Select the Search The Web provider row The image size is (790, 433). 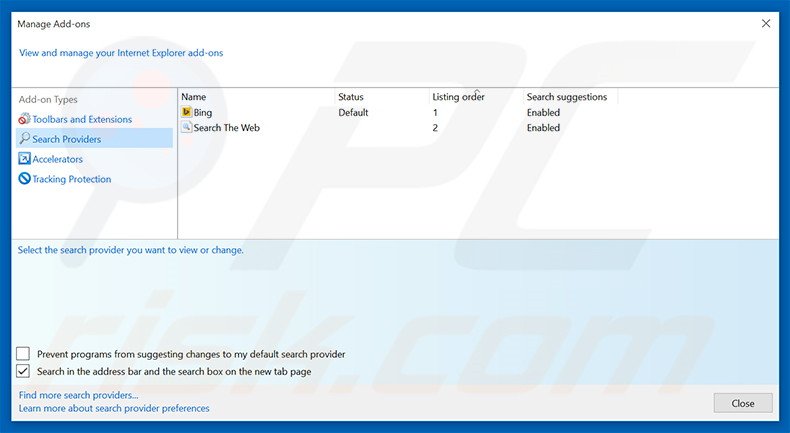tap(398, 128)
